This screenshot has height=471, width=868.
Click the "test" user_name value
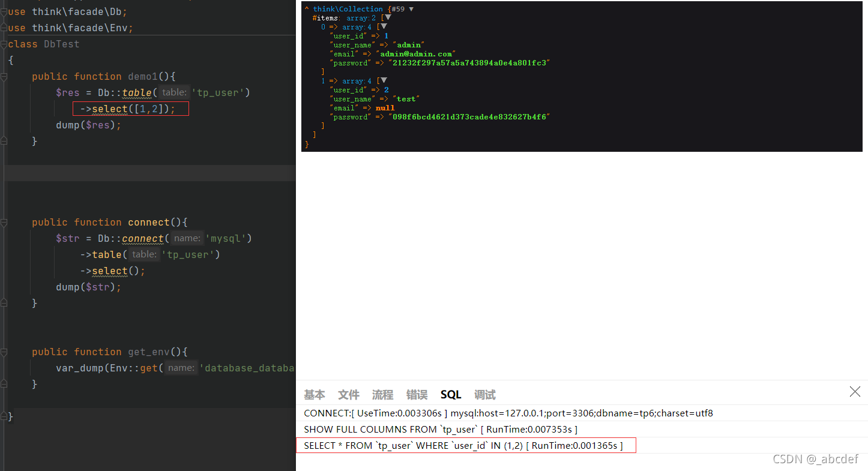tap(406, 99)
